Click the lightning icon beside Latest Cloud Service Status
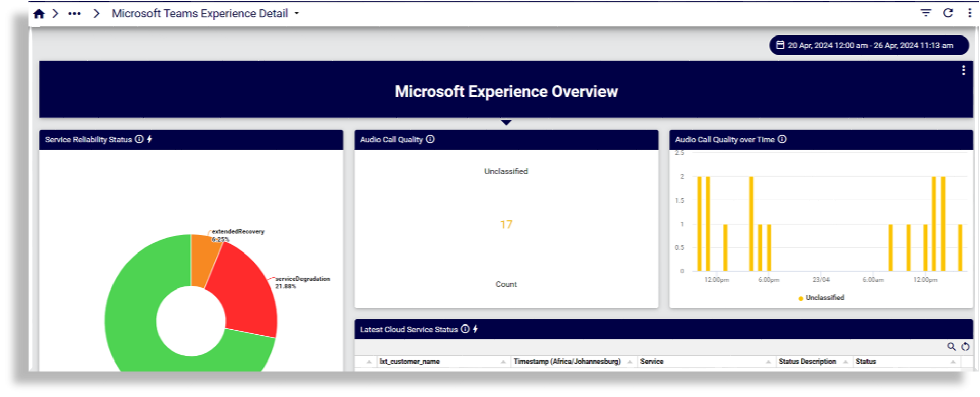Screen dimensions: 980x397 475,329
